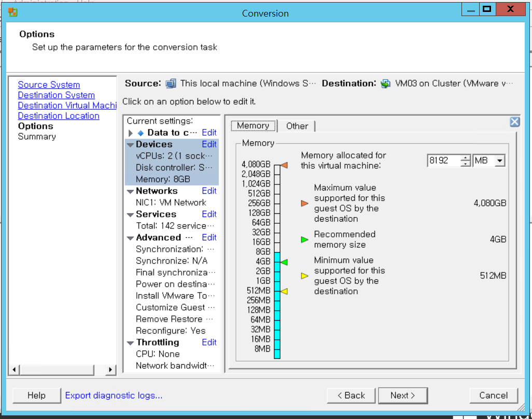The width and height of the screenshot is (532, 419).
Task: Collapse the Advanced section
Action: pyautogui.click(x=130, y=238)
